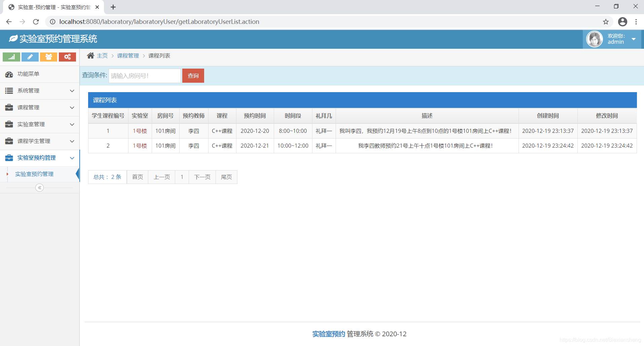The height and width of the screenshot is (346, 644).
Task: Bookmark this page with the star icon
Action: pos(606,22)
